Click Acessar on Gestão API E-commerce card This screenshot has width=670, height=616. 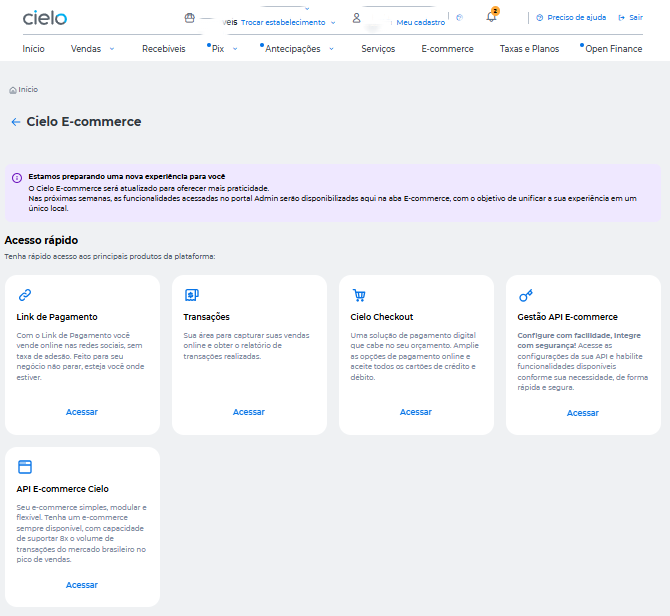[583, 413]
